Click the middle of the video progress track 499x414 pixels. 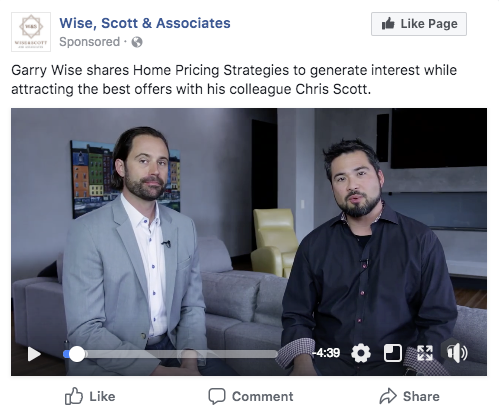coord(170,354)
